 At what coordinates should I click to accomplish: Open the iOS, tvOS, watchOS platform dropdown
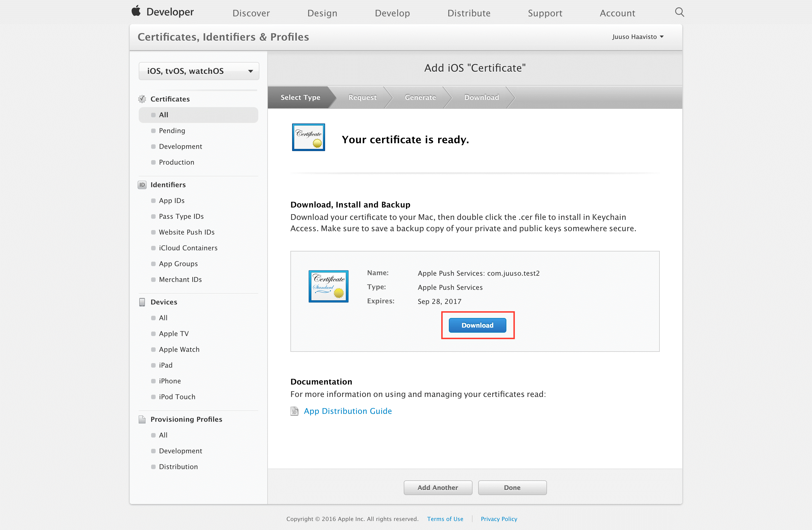coord(199,71)
